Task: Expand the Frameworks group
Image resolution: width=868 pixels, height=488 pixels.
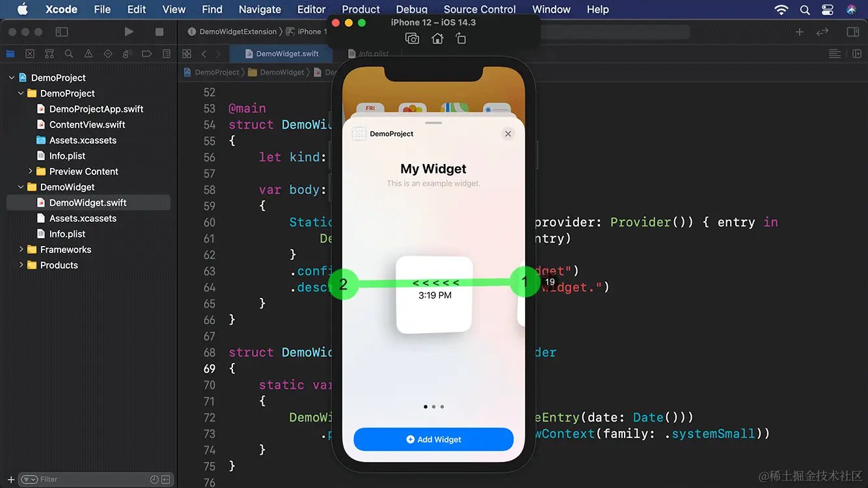Action: coord(21,249)
